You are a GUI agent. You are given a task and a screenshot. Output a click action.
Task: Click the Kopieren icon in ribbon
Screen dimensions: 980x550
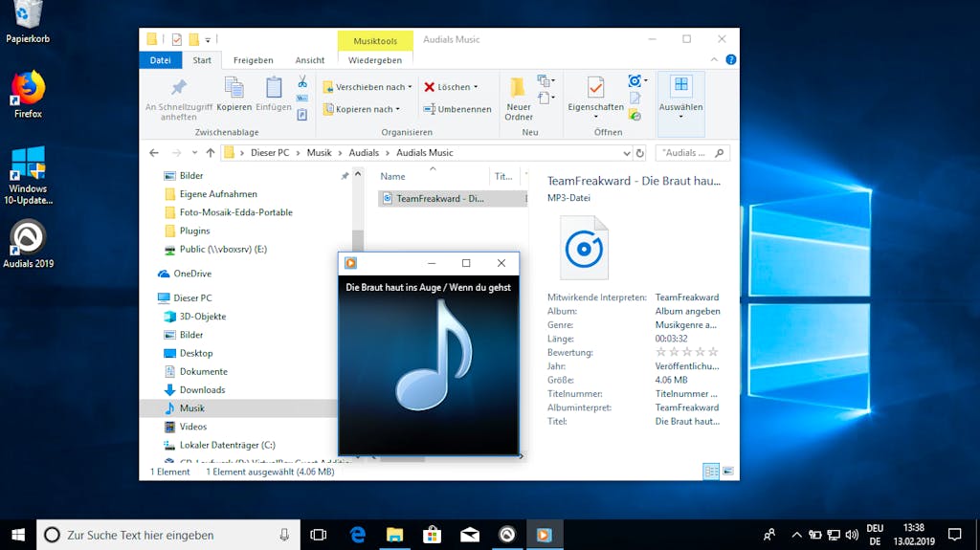point(234,89)
